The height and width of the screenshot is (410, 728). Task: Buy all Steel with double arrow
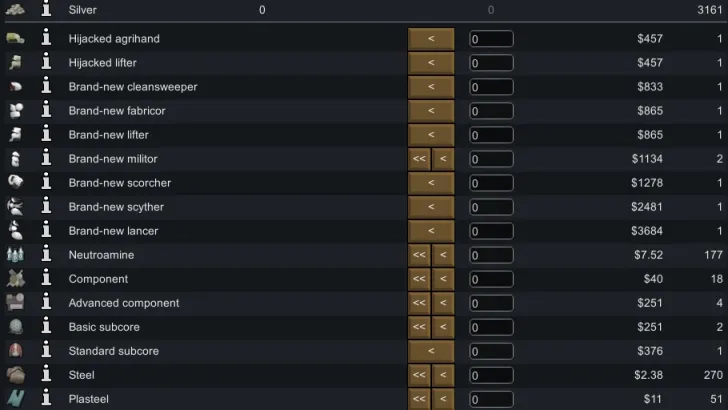tap(419, 375)
